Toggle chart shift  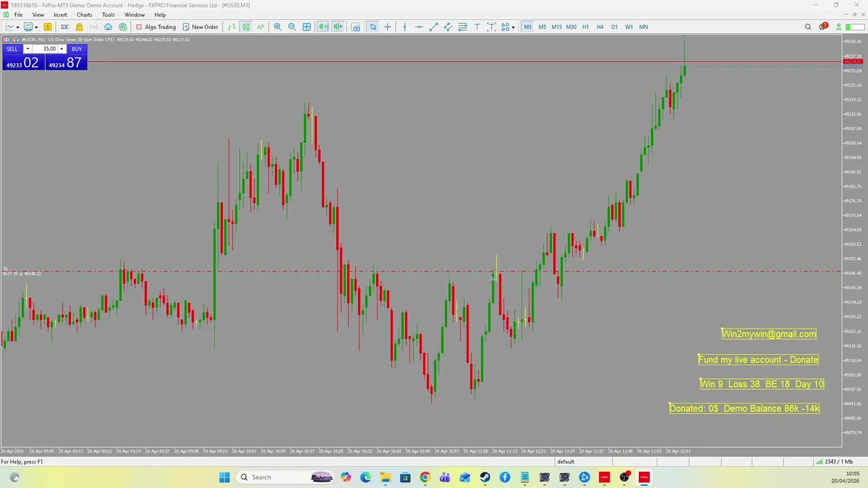coord(338,27)
